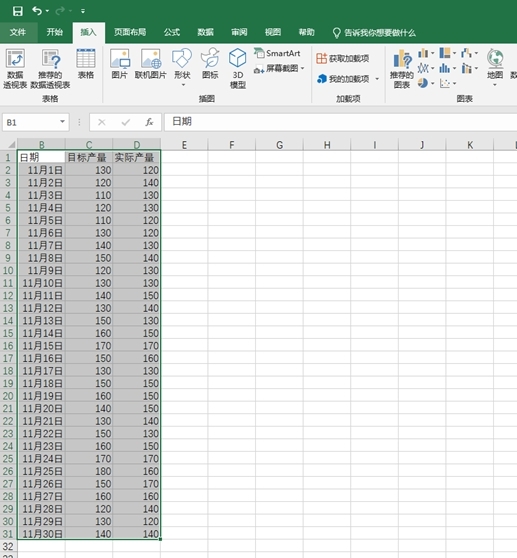Image resolution: width=517 pixels, height=558 pixels.
Task: Click the Name Box showing B1
Action: [x=30, y=122]
